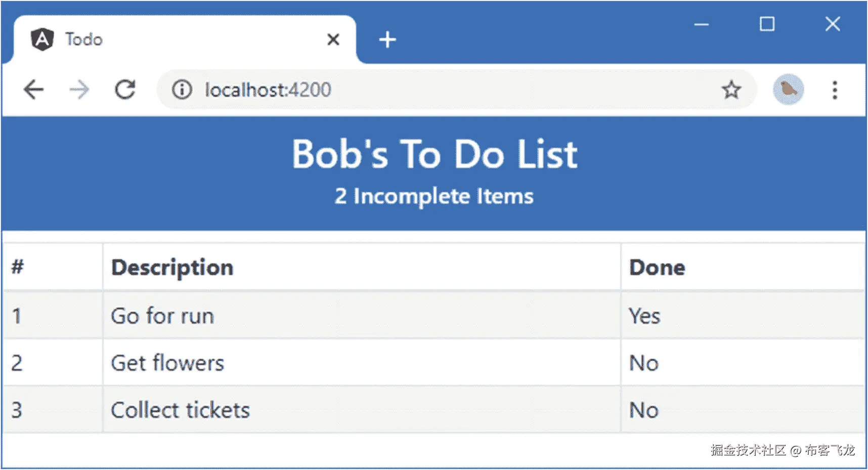Viewport: 868px width, 470px height.
Task: Click the forward navigation arrow
Action: pyautogui.click(x=79, y=90)
